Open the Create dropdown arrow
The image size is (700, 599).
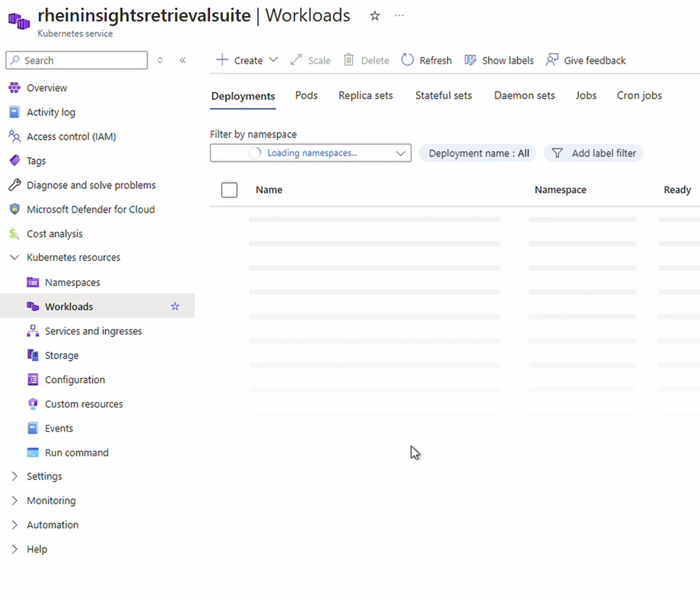(x=274, y=60)
